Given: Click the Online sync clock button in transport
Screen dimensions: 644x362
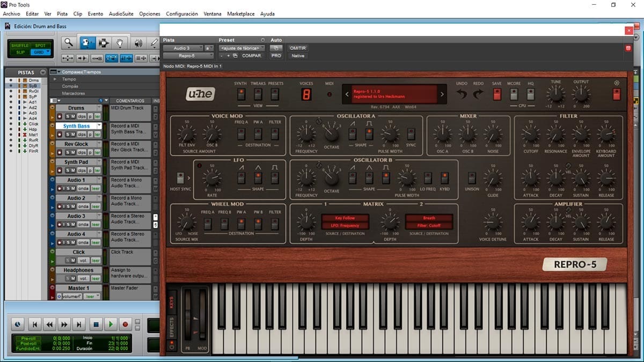Looking at the screenshot, I should click(x=18, y=324).
